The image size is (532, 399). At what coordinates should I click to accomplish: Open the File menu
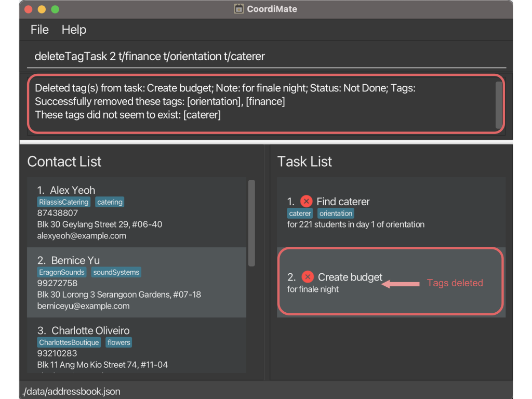click(x=39, y=30)
